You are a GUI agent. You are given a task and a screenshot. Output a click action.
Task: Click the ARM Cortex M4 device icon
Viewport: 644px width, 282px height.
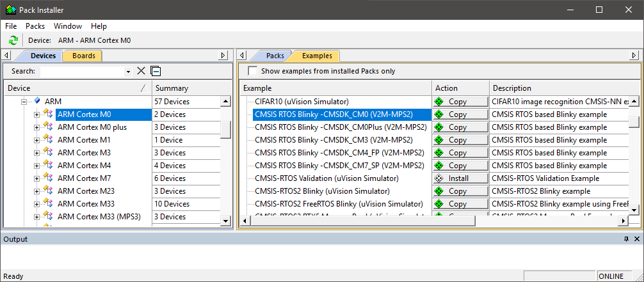coord(48,165)
